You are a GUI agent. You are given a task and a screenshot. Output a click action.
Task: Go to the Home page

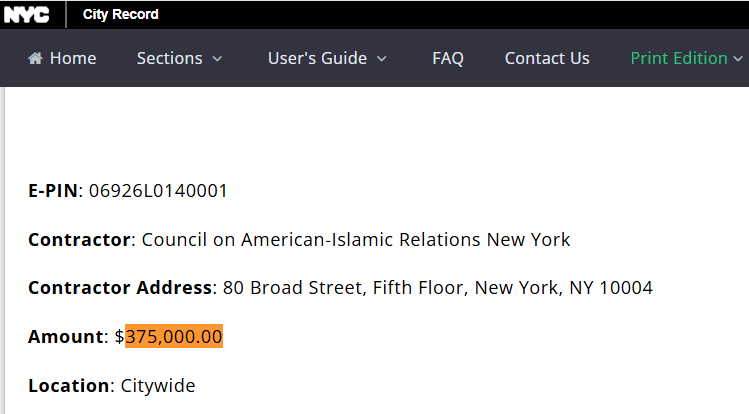pos(62,58)
